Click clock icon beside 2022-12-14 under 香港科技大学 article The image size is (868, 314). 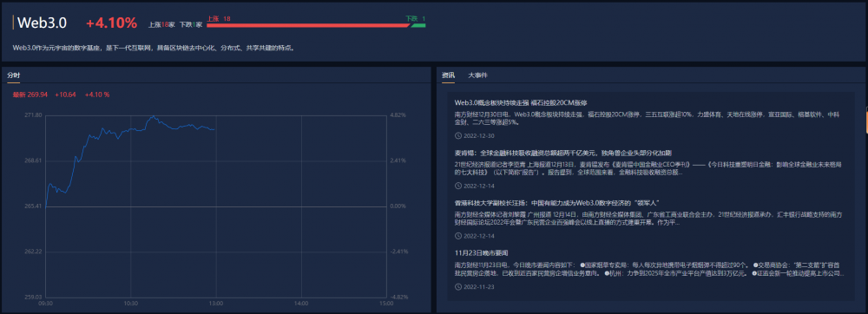(457, 236)
